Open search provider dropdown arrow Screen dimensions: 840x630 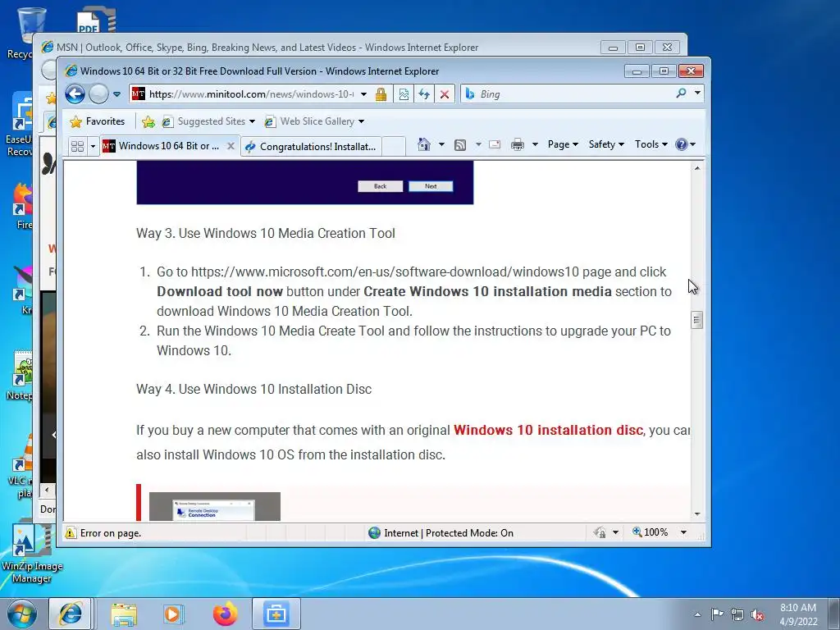pos(697,94)
